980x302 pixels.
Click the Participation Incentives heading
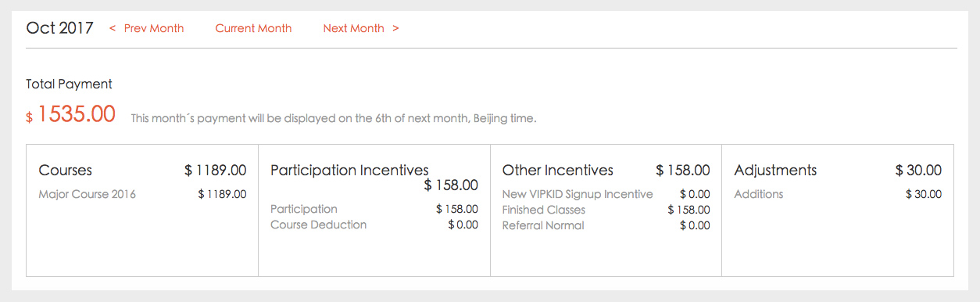(349, 170)
